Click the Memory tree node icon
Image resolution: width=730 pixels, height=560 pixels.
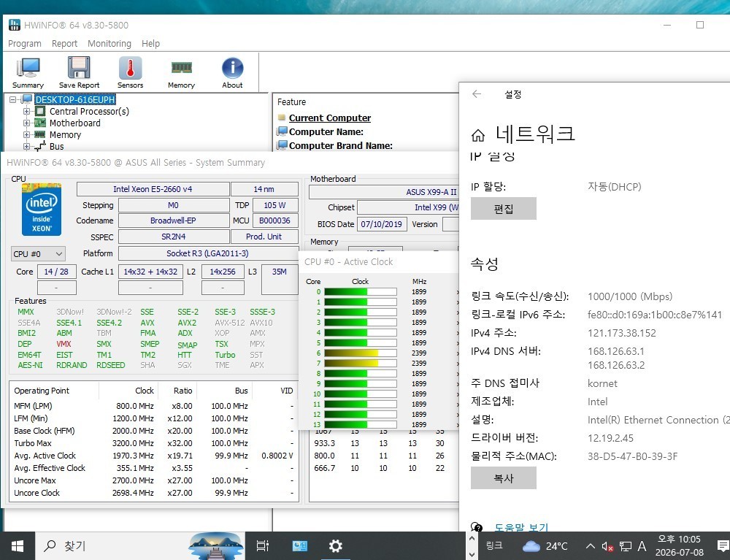tap(40, 134)
